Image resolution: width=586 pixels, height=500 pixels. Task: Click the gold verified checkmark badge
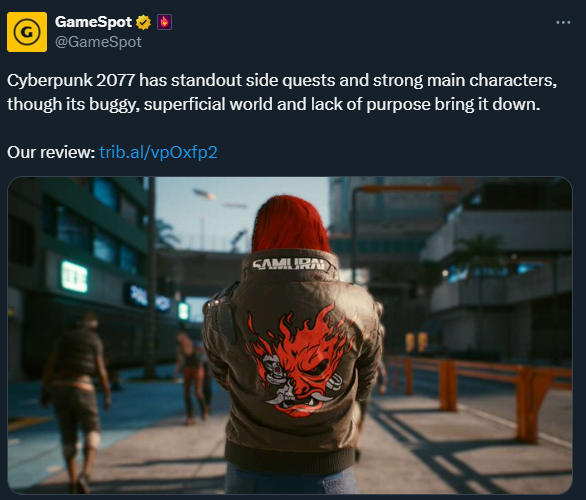pos(143,22)
